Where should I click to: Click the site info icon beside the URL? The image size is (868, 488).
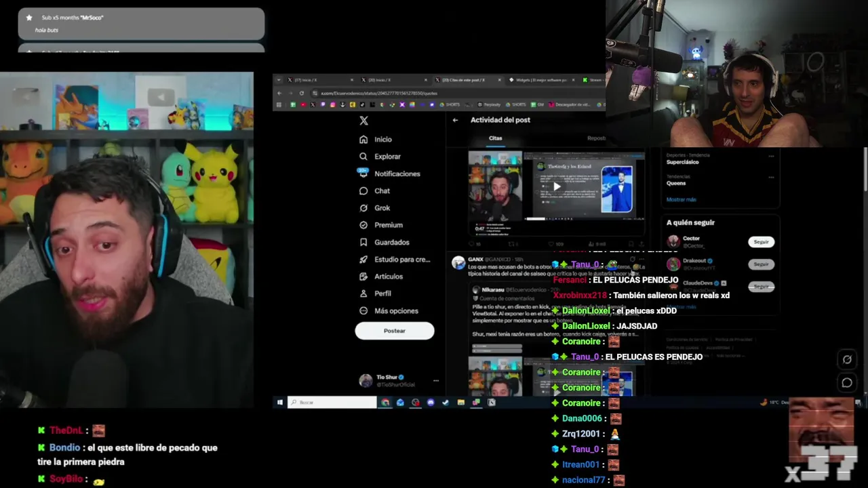coord(315,94)
